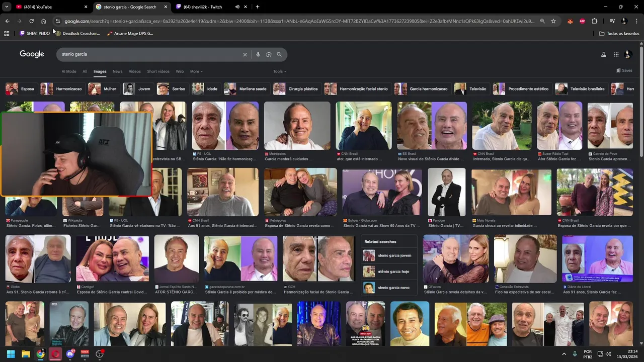This screenshot has height=362, width=644.
Task: Open Arcane Mage DPS bookmark
Action: (x=130, y=33)
